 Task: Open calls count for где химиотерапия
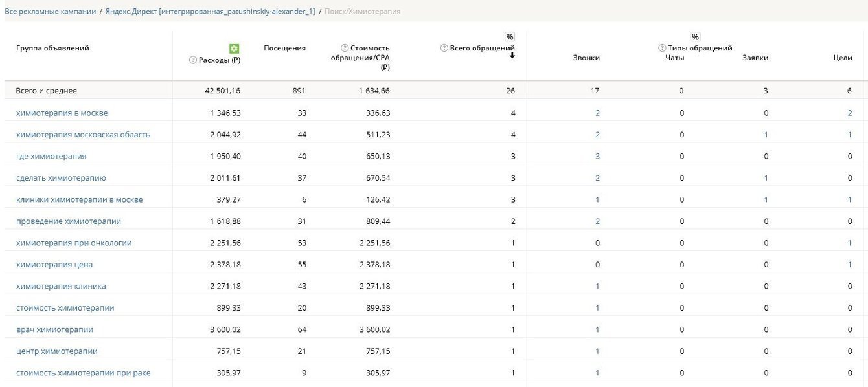tap(597, 156)
